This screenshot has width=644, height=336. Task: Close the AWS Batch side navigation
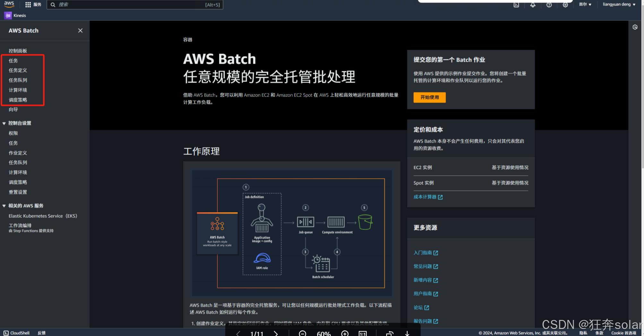[80, 30]
